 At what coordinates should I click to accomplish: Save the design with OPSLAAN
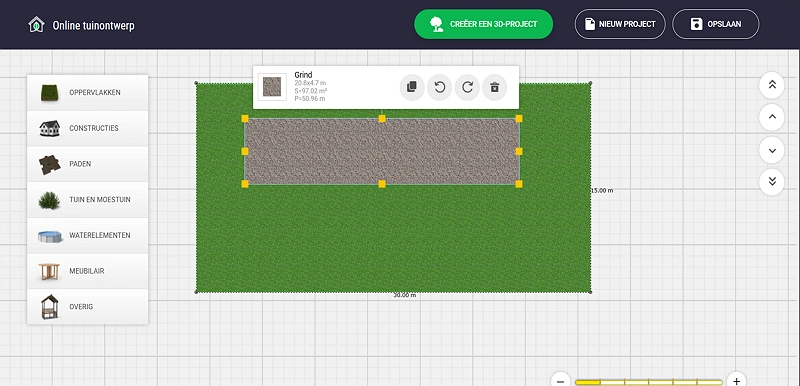(716, 24)
